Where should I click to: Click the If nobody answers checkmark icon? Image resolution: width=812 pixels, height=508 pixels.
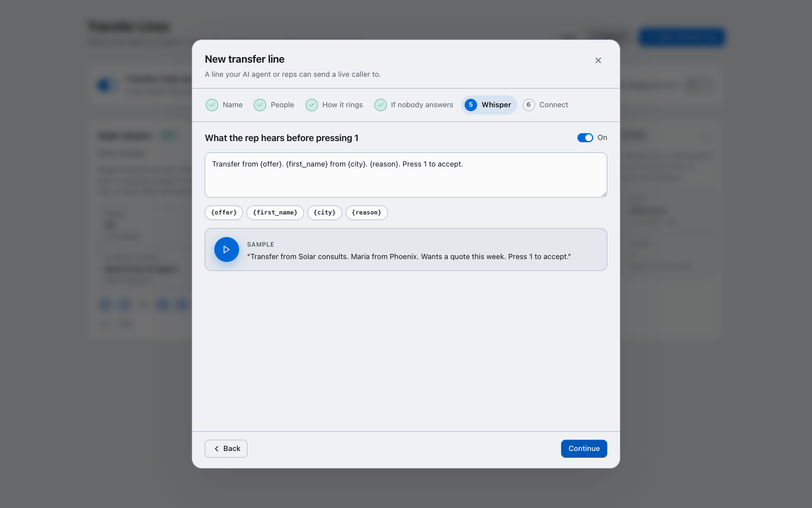coord(381,105)
